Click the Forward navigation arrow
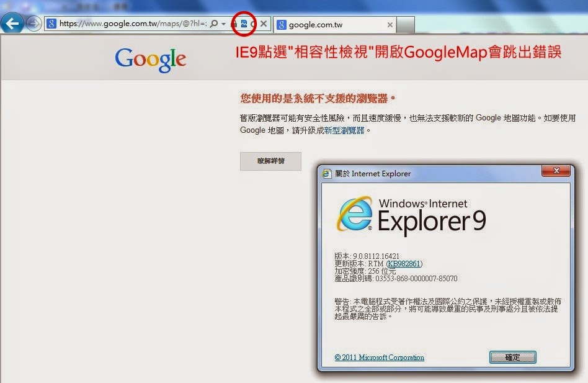 (33, 24)
